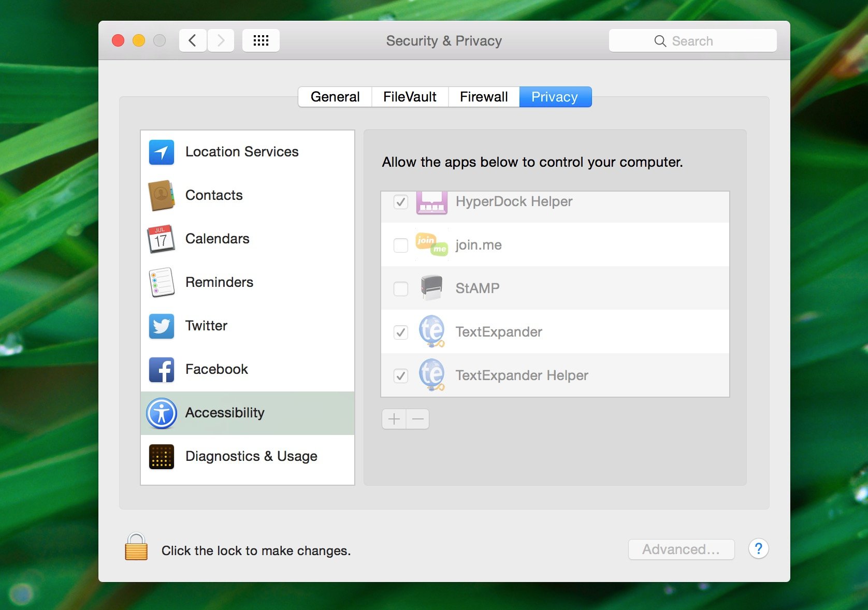Click the Facebook logo icon
This screenshot has width=868, height=610.
click(x=162, y=370)
